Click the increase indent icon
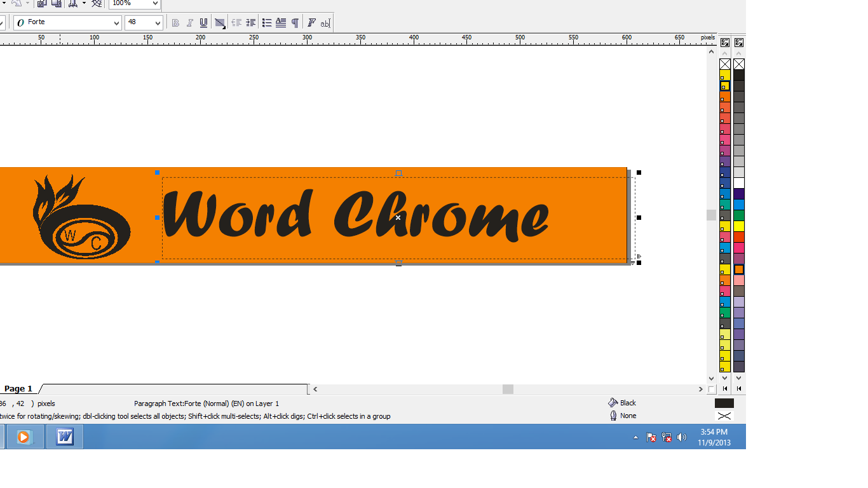868x488 pixels. 251,23
